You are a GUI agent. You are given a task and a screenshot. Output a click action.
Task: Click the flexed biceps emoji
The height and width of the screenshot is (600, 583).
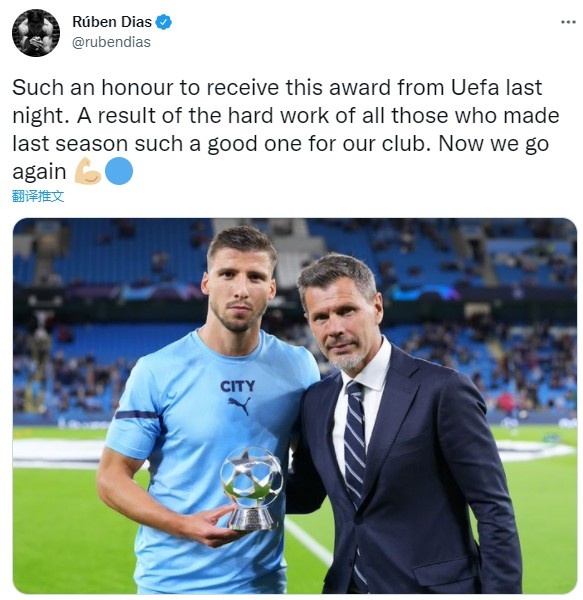(x=88, y=171)
